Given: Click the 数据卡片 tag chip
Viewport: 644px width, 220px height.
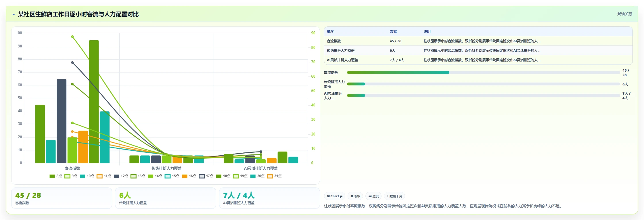Looking at the screenshot, I should (x=394, y=196).
